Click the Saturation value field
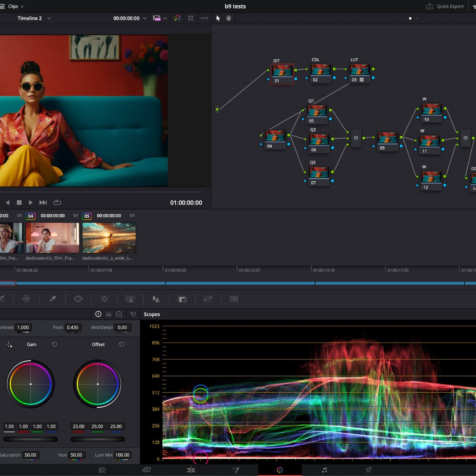Viewport: 476px width, 476px height. pos(30,455)
